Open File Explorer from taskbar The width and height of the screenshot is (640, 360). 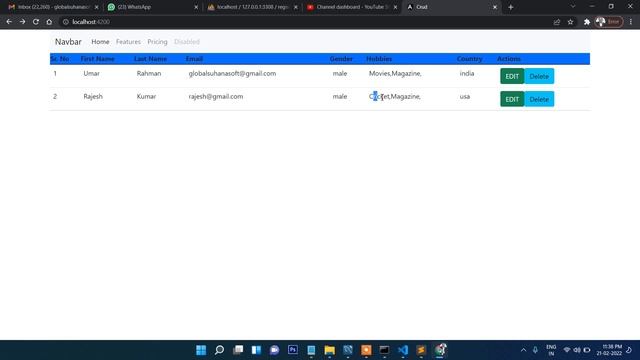329,350
